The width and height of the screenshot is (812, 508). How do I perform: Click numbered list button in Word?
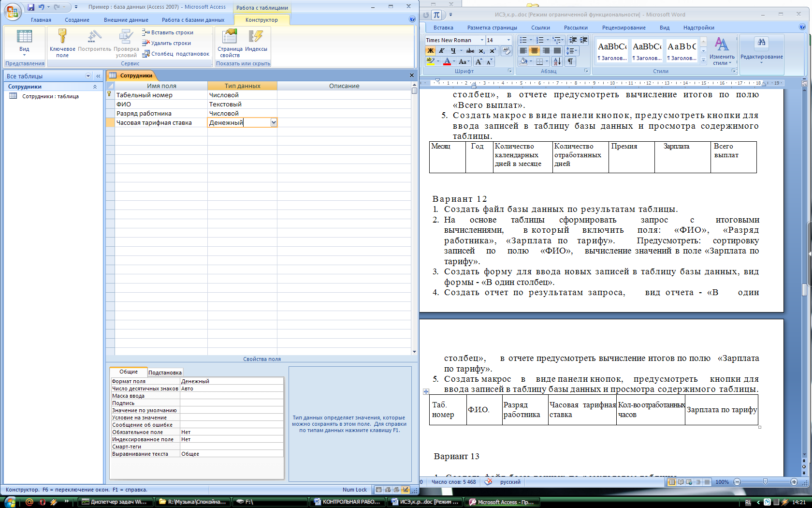540,40
